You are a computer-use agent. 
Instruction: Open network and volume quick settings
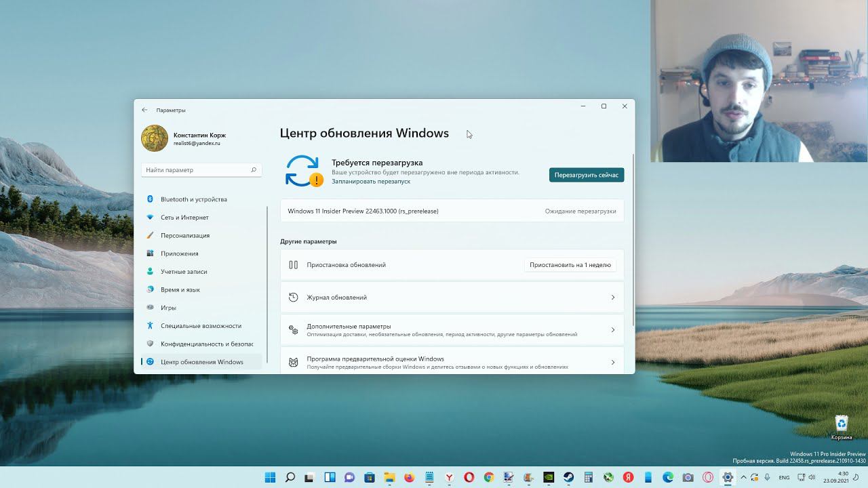806,477
